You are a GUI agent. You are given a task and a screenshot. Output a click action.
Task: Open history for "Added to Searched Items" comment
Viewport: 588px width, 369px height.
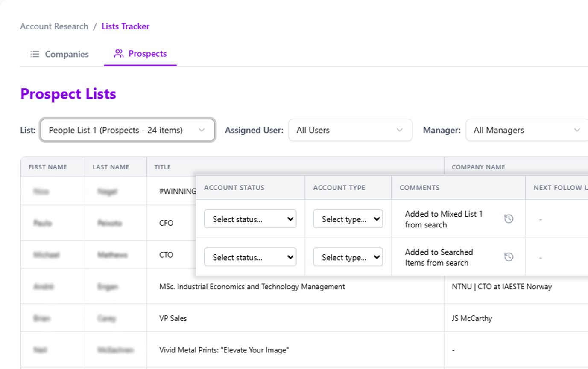(509, 256)
